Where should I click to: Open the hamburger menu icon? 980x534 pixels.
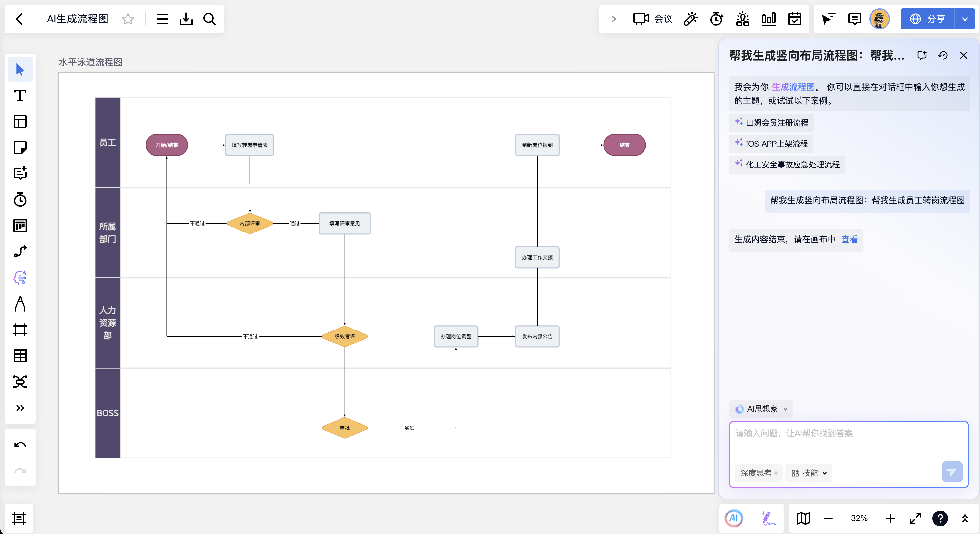click(162, 19)
